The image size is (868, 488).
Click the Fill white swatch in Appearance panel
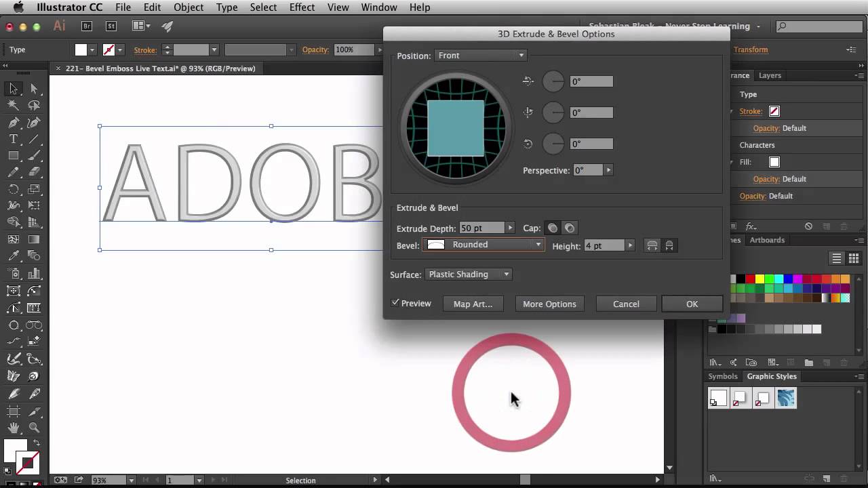click(774, 162)
